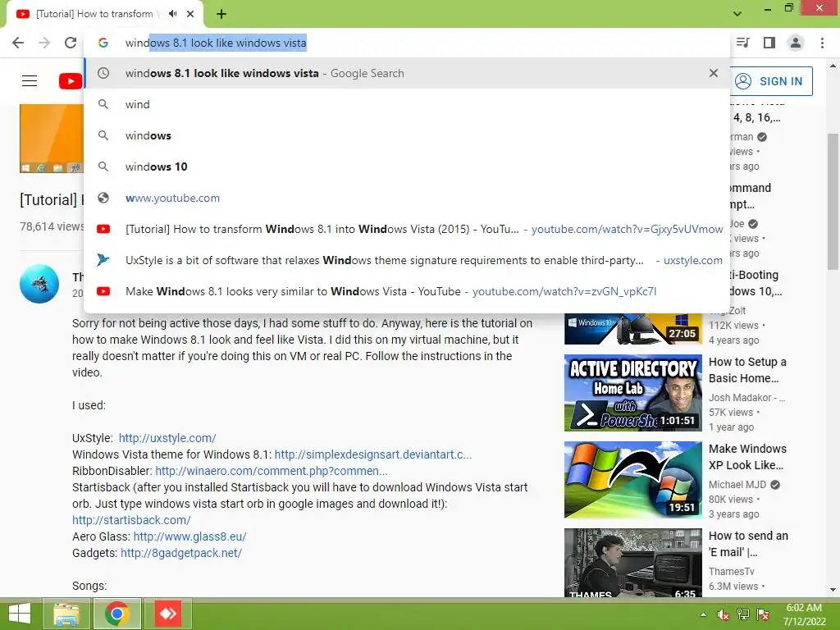
Task: Open the http://www.glass8.eu/ link
Action: [189, 536]
